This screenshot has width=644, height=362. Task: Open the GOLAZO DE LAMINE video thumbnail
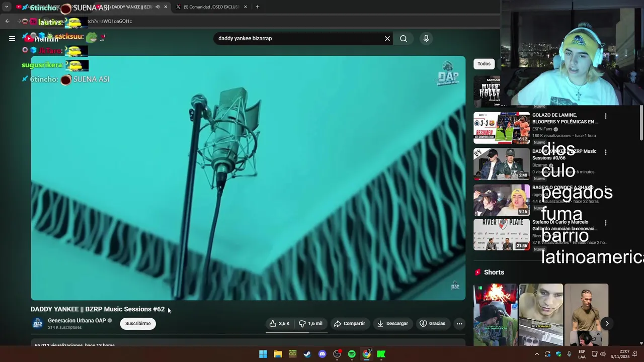point(502,128)
